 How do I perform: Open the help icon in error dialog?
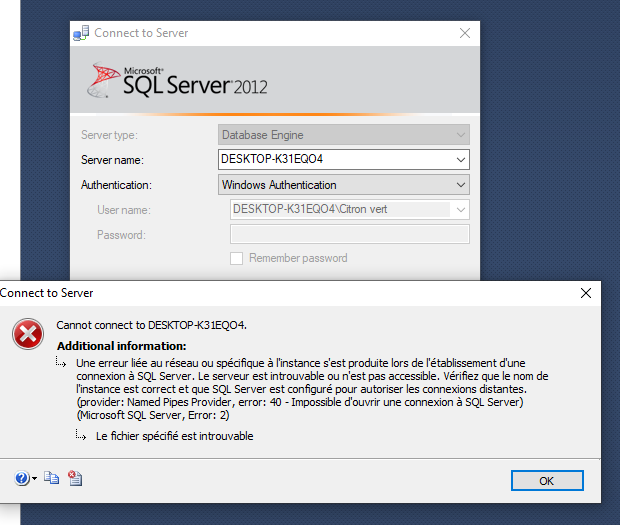[x=22, y=478]
